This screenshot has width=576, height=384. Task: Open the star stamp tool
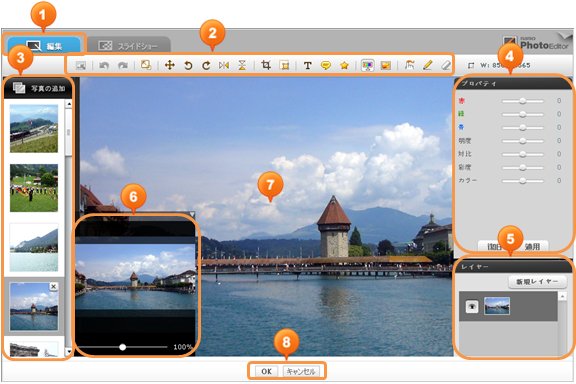344,65
